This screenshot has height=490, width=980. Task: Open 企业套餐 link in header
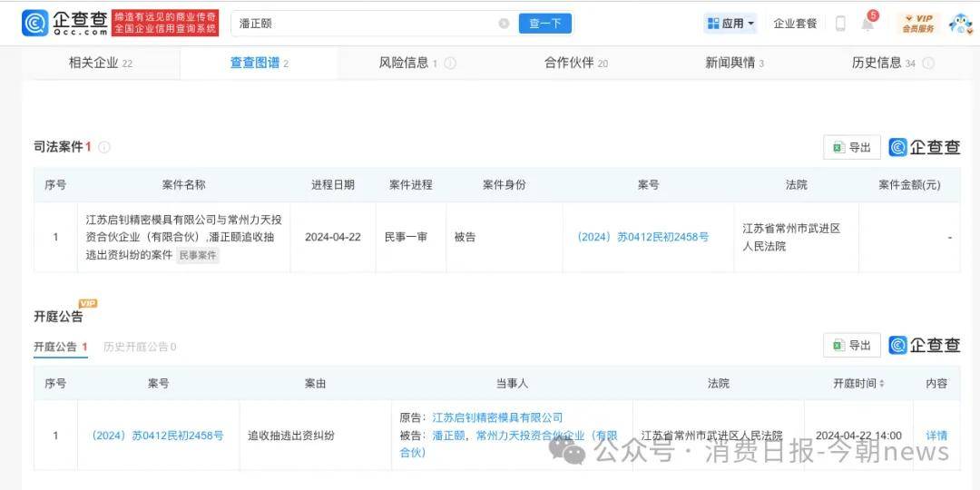coord(795,24)
